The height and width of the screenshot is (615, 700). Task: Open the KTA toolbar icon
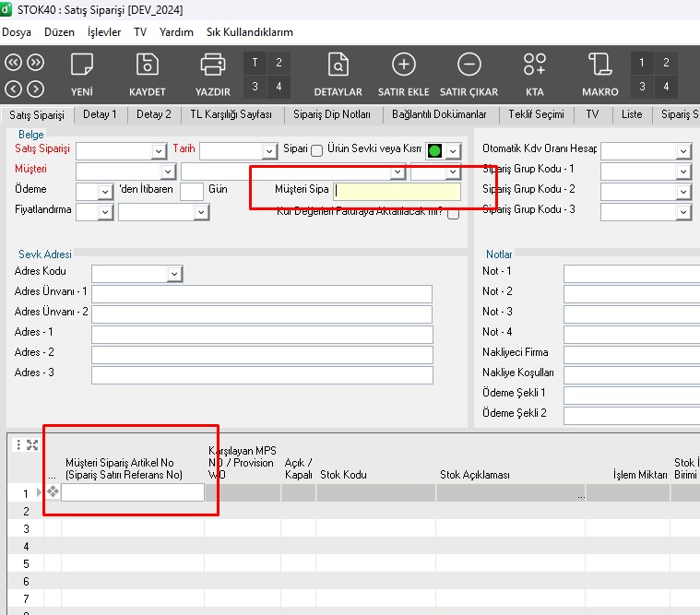click(534, 65)
